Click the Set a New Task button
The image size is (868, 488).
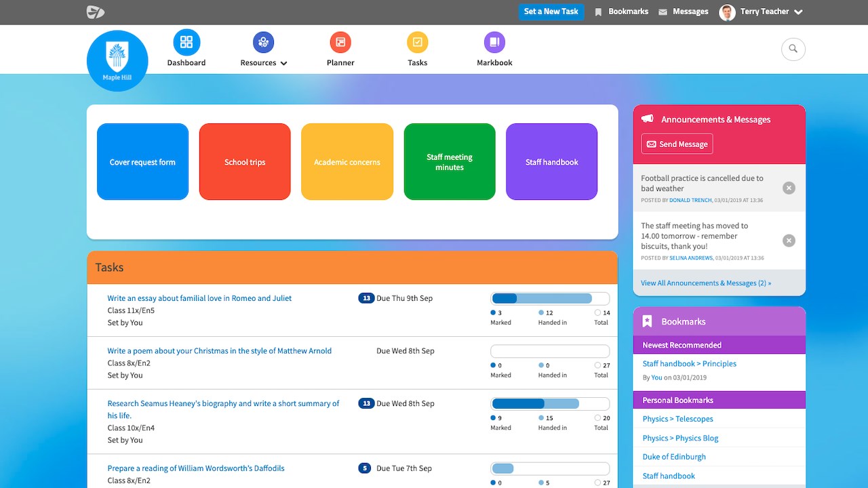coord(551,12)
